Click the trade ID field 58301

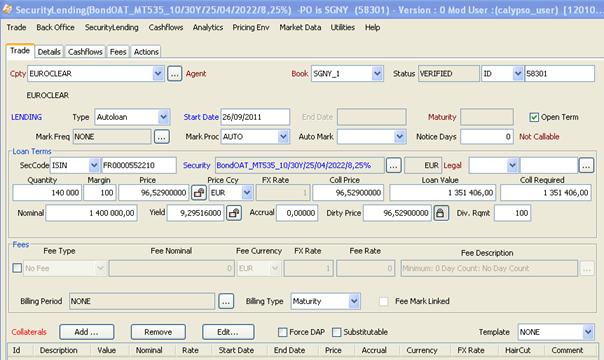(559, 74)
